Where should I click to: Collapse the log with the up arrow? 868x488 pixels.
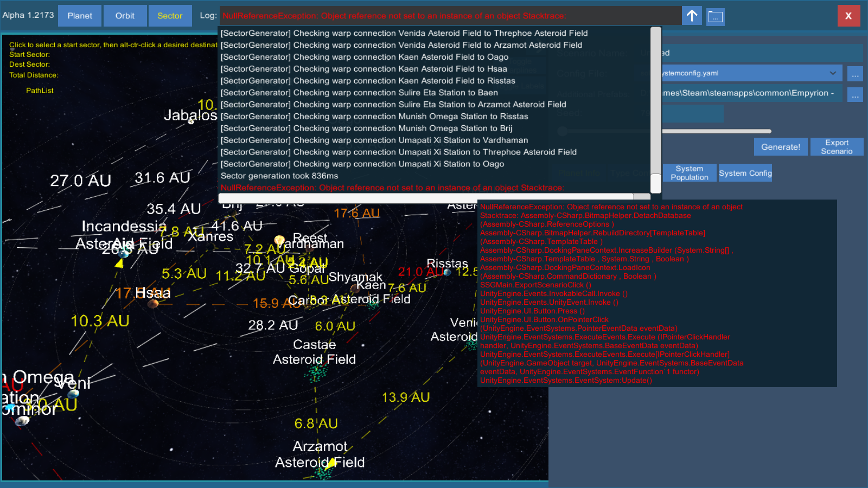coord(692,16)
